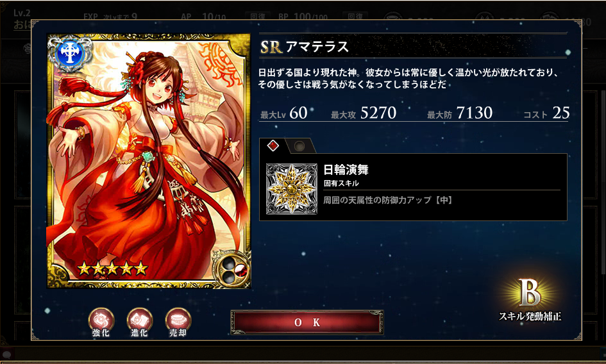Screen dimensions: 606x364
Task: Click the AP 回復 recover button
Action: [x=257, y=16]
